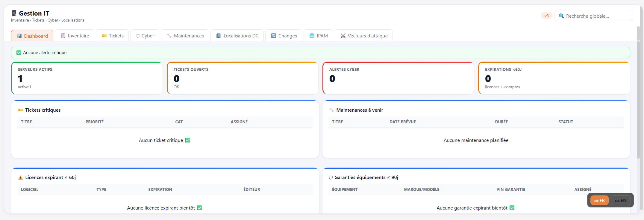Image resolution: width=644 pixels, height=220 pixels.
Task: Click the Dashboard chart icon
Action: pos(19,36)
